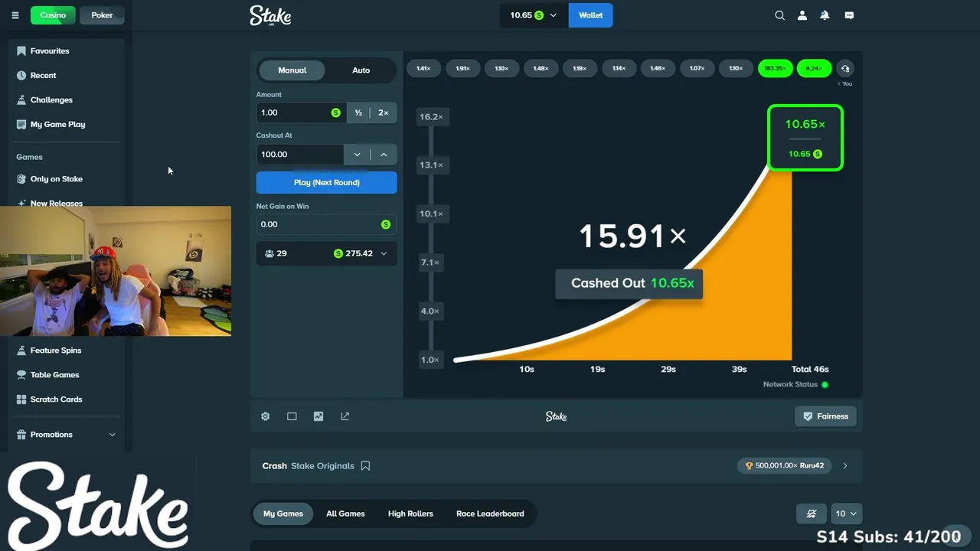
Task: Click the Challenges sidebar icon
Action: point(21,99)
